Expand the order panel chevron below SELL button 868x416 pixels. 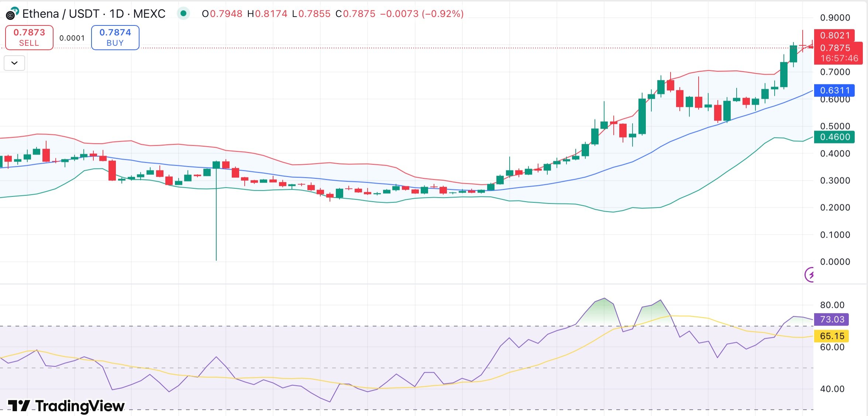coord(14,63)
